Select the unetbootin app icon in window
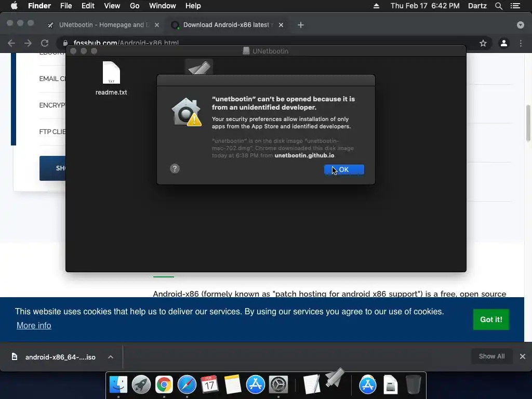 199,67
